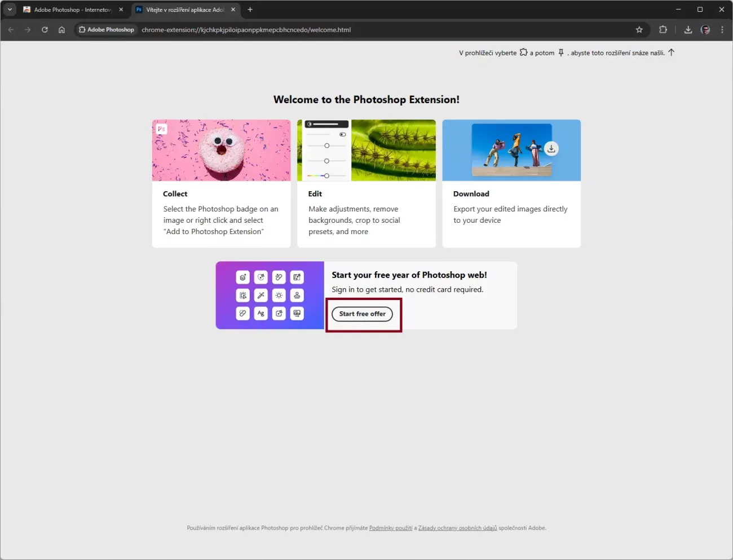The image size is (733, 560).
Task: Click the toggle switch in Edit card image
Action: tap(342, 135)
